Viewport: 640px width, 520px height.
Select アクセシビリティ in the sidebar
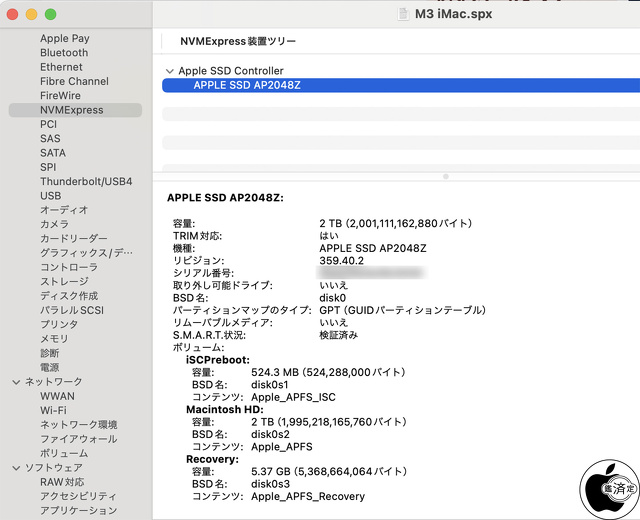78,496
